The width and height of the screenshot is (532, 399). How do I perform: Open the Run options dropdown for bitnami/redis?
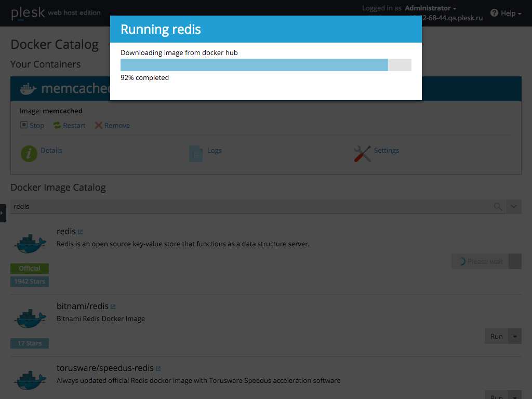pyautogui.click(x=514, y=336)
